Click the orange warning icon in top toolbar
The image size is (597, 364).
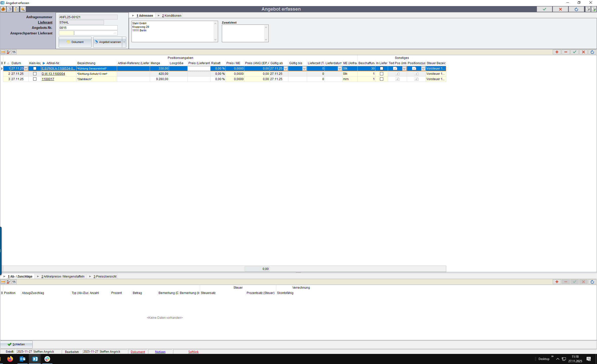[x=3, y=9]
